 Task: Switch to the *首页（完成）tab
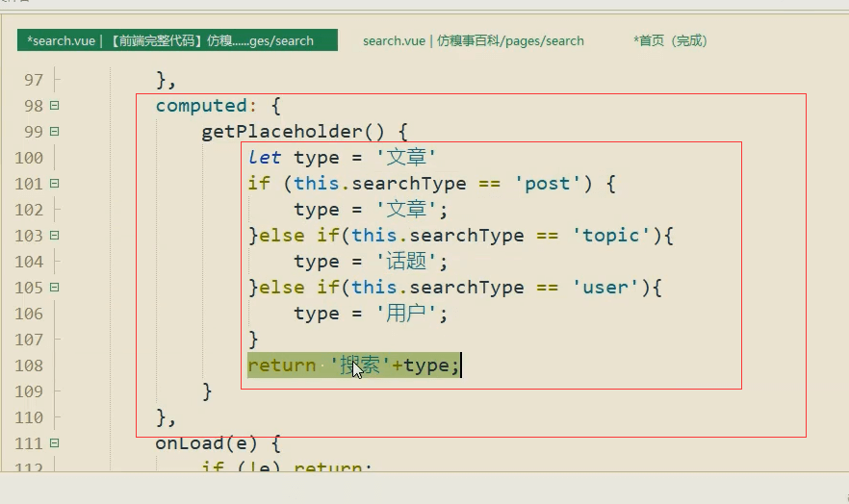(670, 40)
